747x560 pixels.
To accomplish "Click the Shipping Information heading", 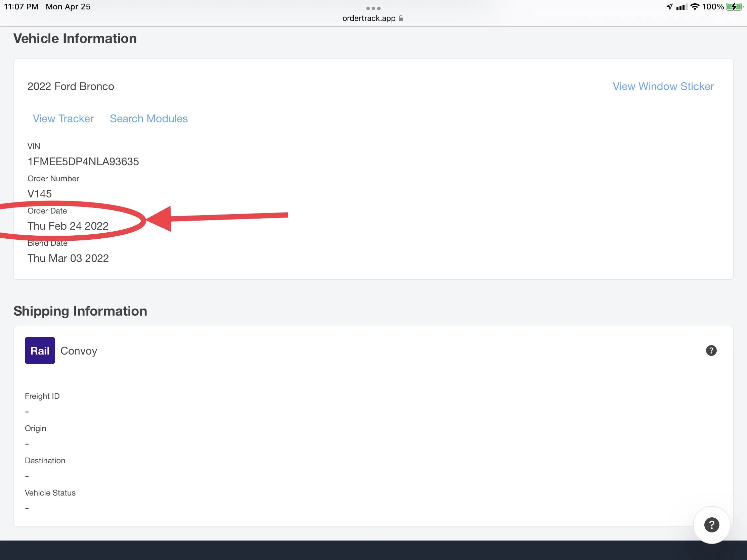I will pyautogui.click(x=80, y=311).
